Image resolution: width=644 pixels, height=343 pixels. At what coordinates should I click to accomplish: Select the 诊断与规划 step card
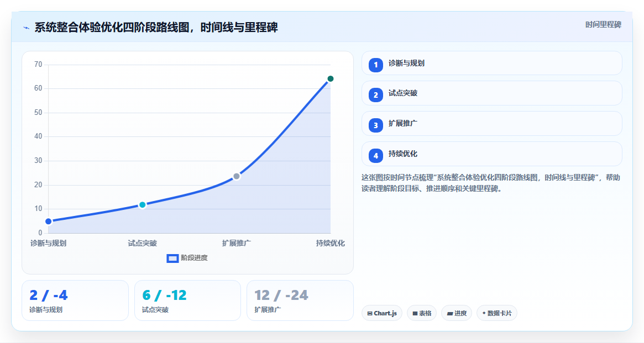click(x=491, y=63)
